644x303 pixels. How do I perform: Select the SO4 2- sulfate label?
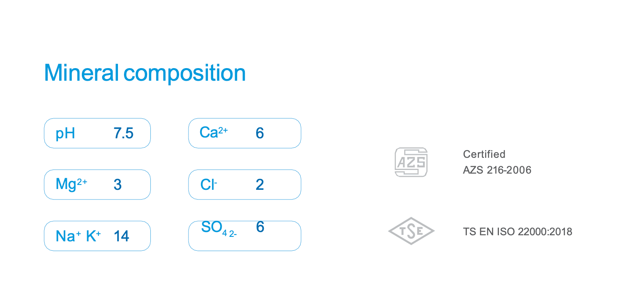click(x=218, y=228)
